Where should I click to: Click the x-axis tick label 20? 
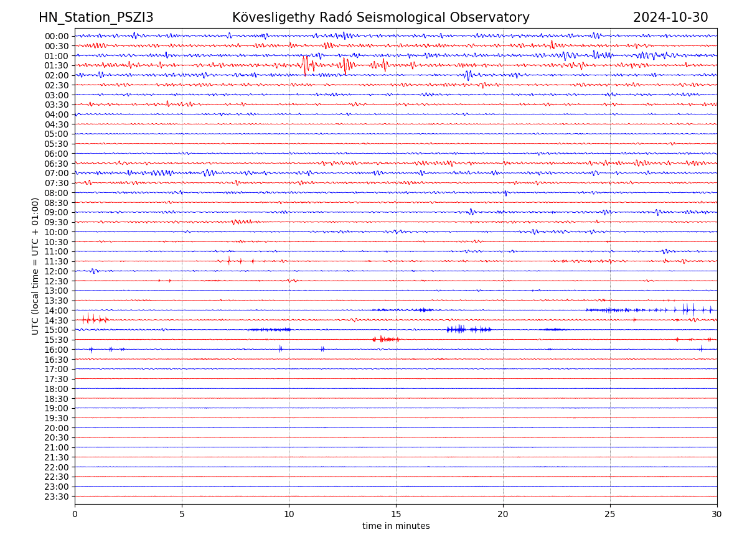(x=503, y=515)
